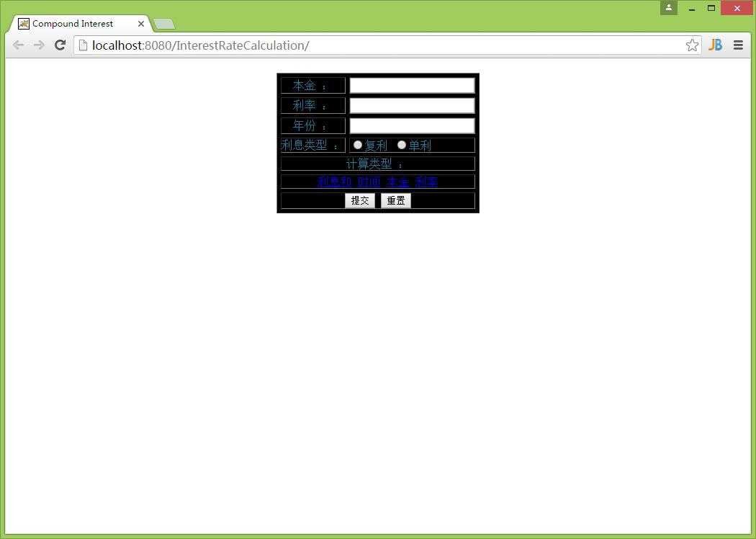This screenshot has height=539, width=756.
Task: Select the 单利 radio button
Action: (x=402, y=145)
